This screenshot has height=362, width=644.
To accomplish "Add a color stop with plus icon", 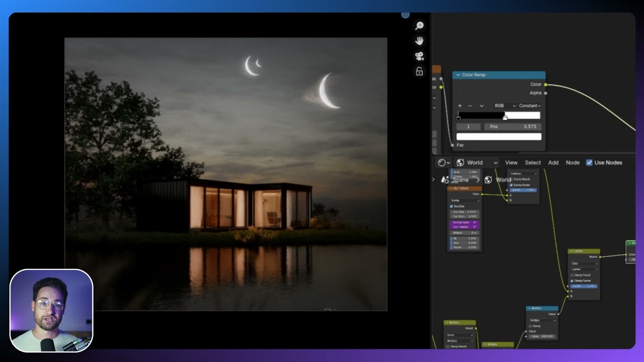I will point(460,106).
